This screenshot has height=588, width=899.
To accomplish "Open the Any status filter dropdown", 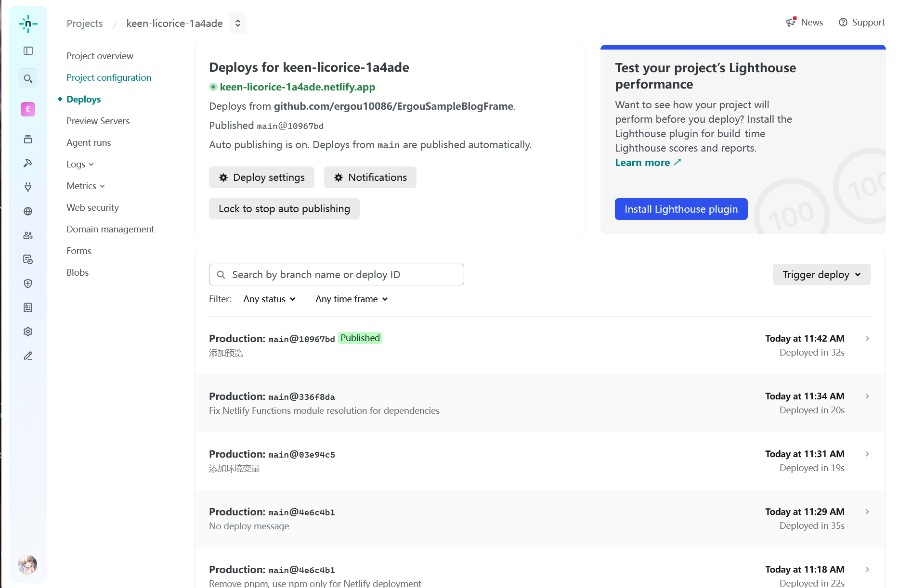I will [269, 299].
